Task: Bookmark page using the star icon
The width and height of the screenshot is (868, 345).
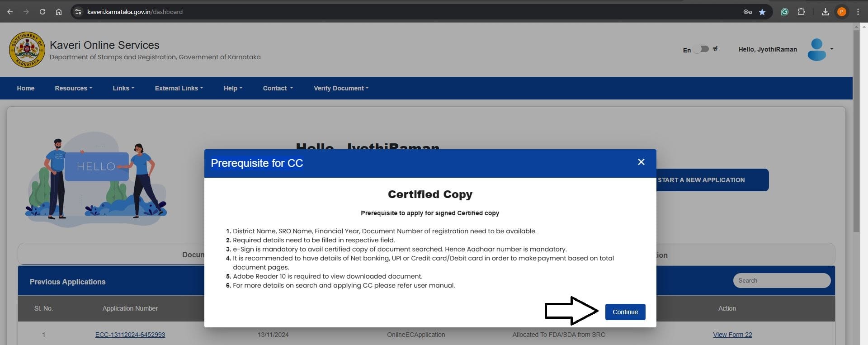Action: coord(762,12)
